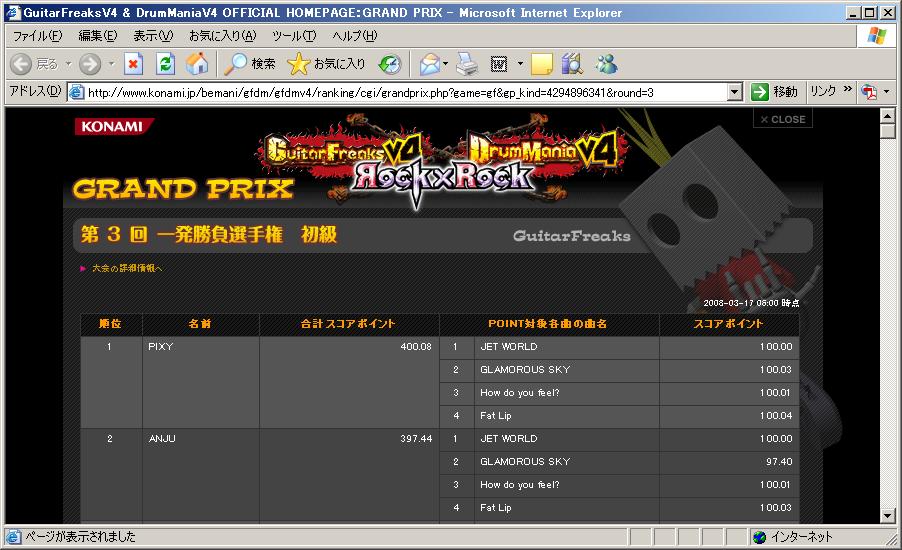Click the リンク links bar label

click(x=823, y=91)
